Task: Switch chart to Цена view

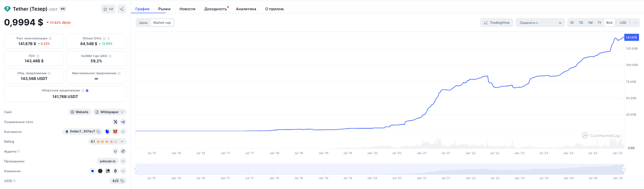Action: click(x=143, y=23)
